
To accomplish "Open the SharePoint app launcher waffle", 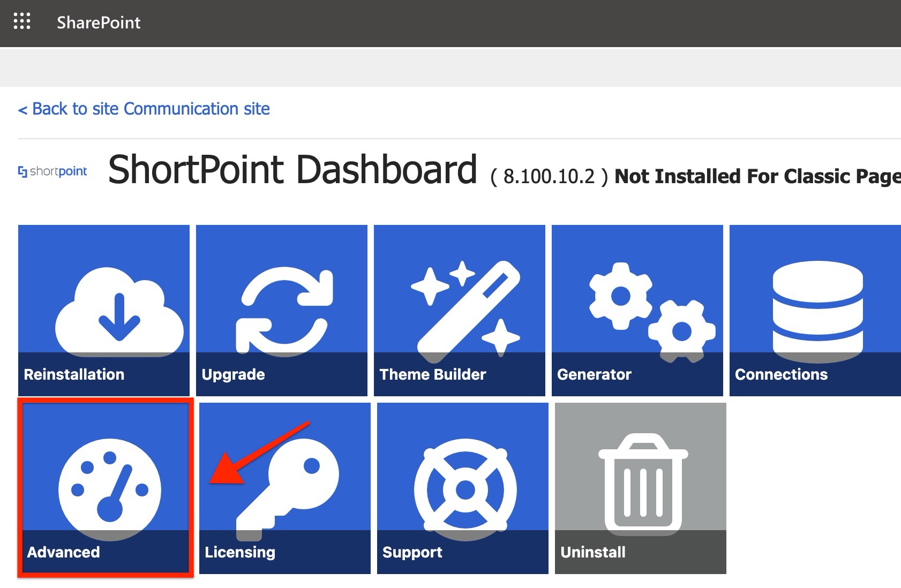I will point(22,22).
